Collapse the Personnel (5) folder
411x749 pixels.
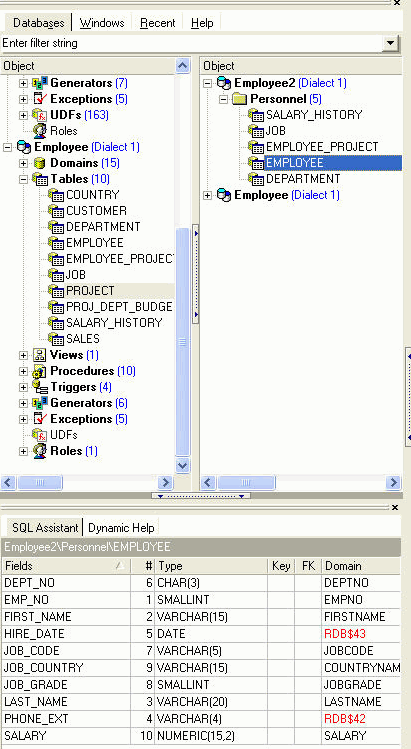[223, 99]
